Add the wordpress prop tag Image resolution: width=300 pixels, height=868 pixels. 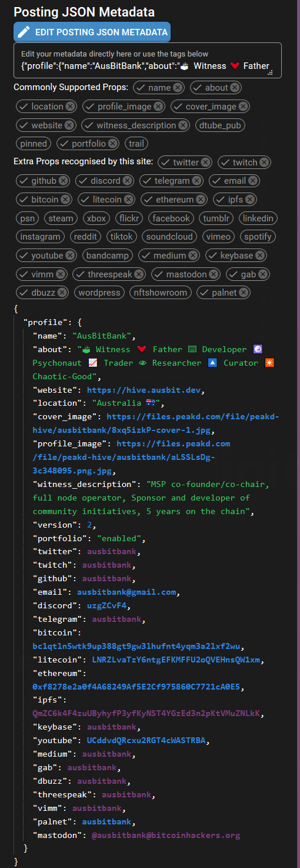pos(99,293)
